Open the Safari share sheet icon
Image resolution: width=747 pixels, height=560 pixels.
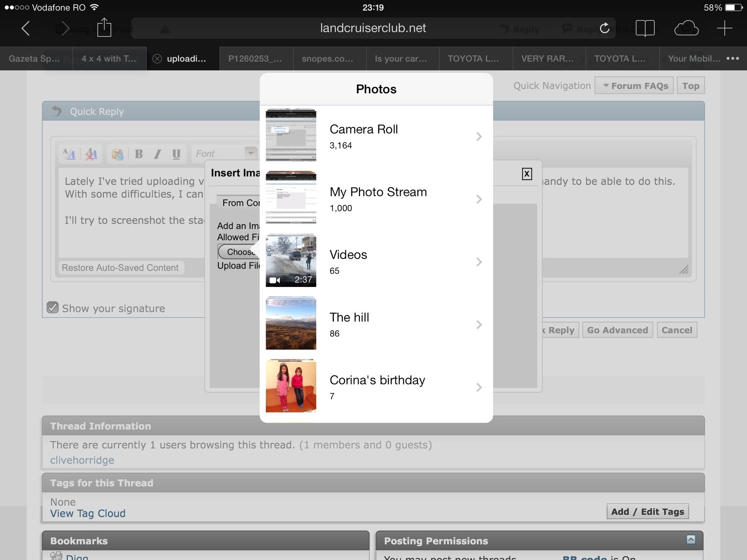(104, 28)
